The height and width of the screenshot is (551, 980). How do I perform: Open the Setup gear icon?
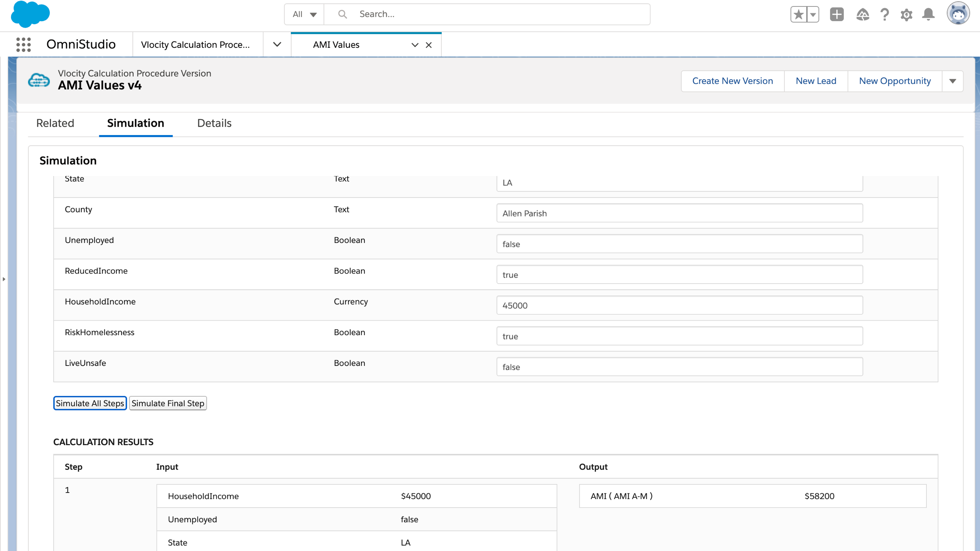pyautogui.click(x=906, y=15)
